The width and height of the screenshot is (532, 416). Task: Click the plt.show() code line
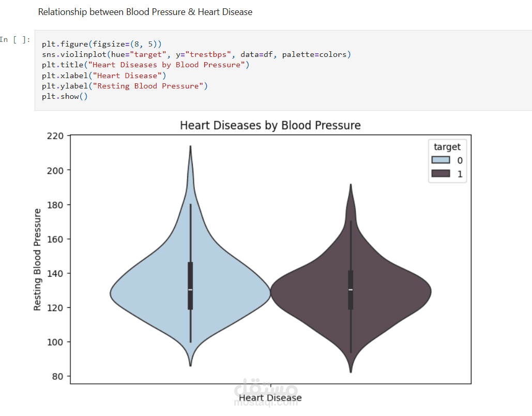[65, 96]
